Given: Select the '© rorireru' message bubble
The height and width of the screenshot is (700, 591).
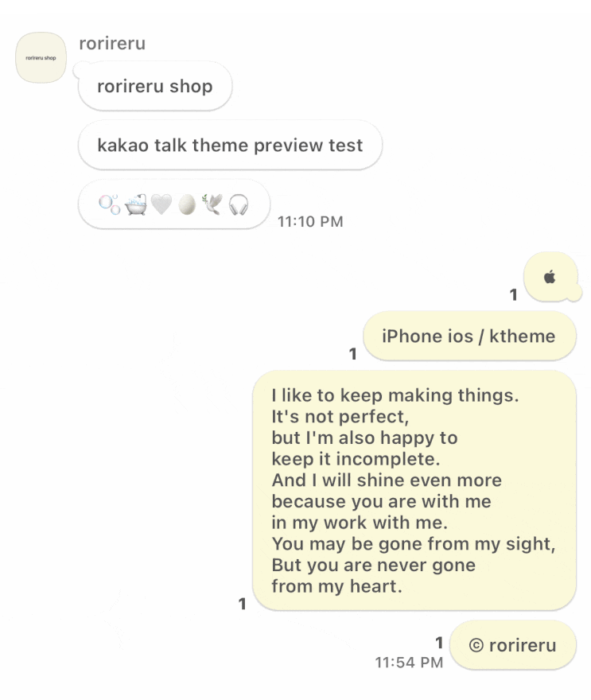Looking at the screenshot, I should coord(513,645).
